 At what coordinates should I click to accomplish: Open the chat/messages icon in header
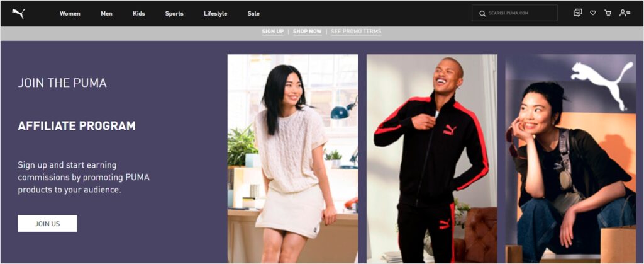pyautogui.click(x=577, y=13)
